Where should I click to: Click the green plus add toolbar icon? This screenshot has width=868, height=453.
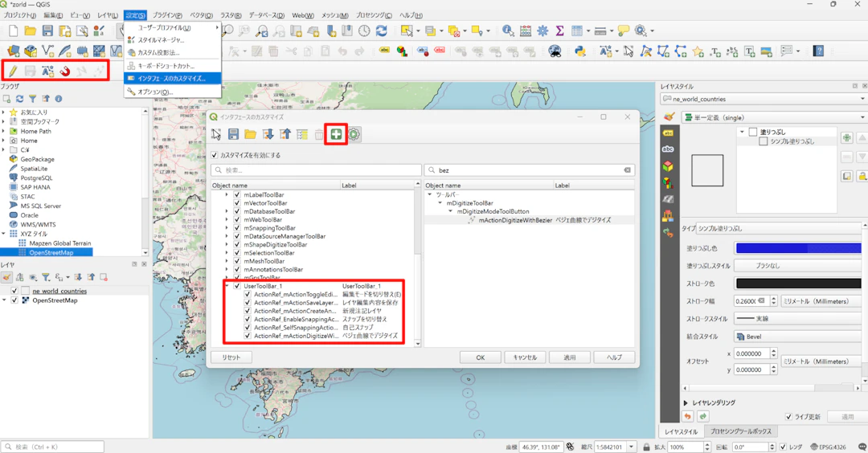click(x=336, y=135)
